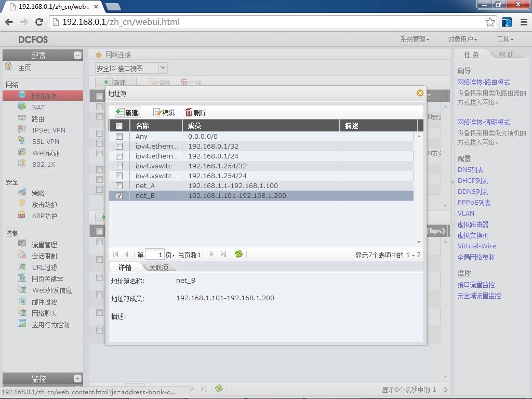Screen dimensions: 532x399
Task: Open the Virtual-Wire link
Action: click(x=477, y=246)
